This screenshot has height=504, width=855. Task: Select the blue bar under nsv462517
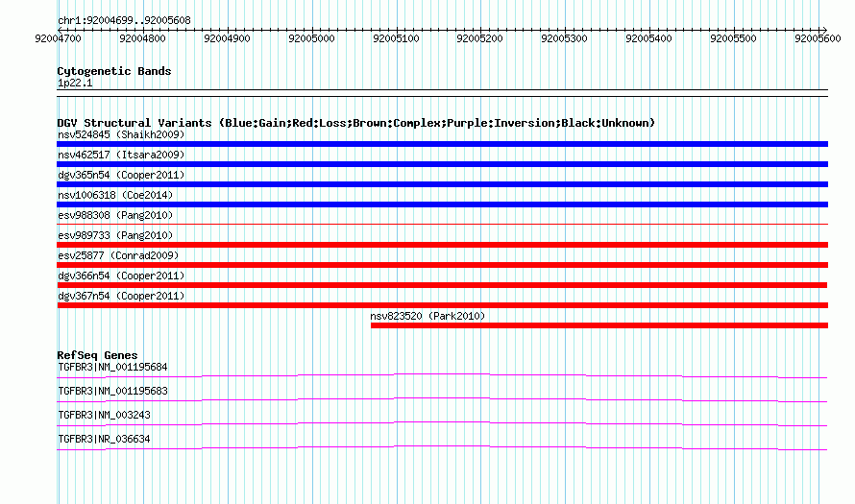[442, 164]
